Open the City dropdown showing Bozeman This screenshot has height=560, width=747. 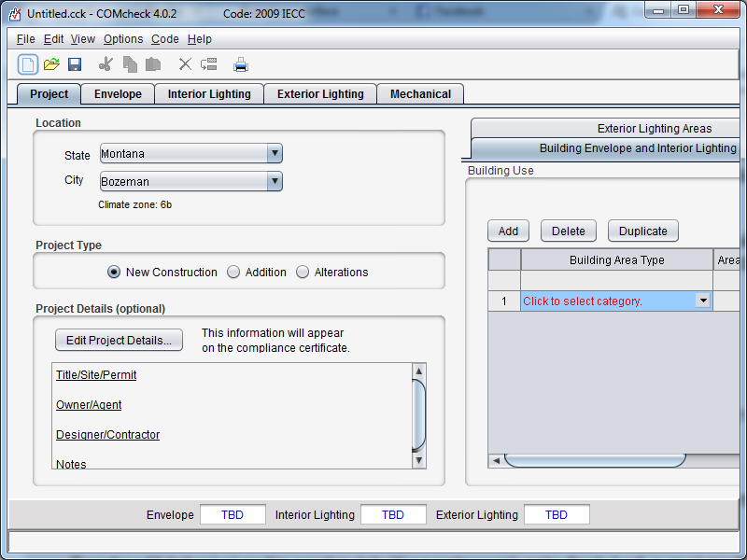click(x=274, y=180)
